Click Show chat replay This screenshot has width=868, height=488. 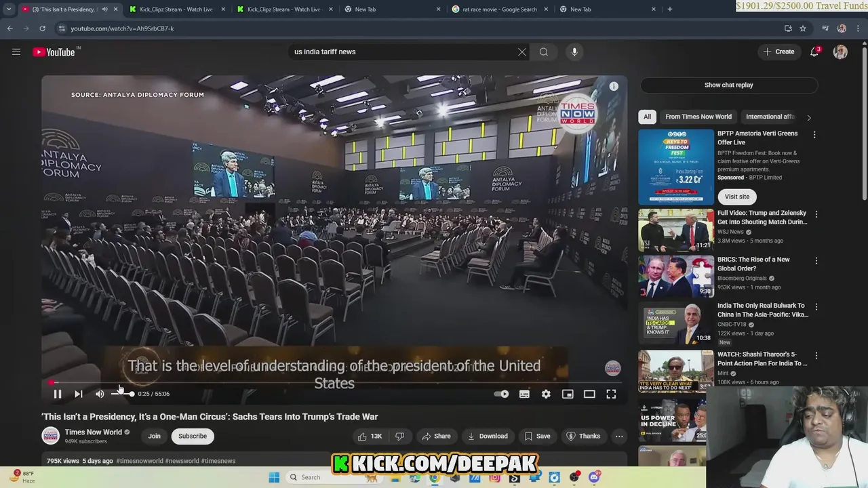click(x=729, y=85)
